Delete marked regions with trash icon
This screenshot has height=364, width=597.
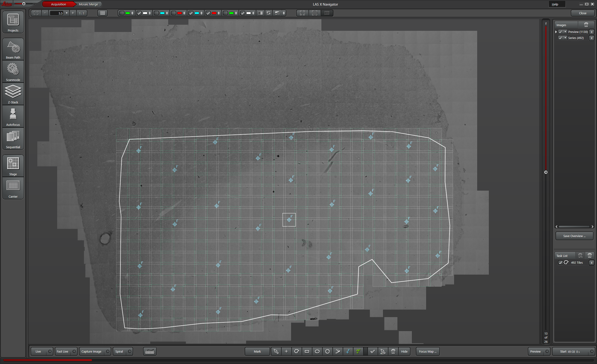[x=393, y=351]
